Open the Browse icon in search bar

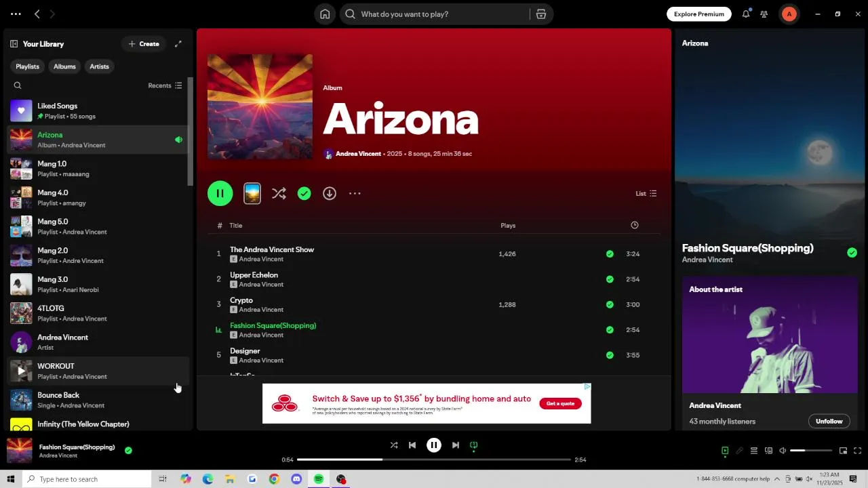540,14
